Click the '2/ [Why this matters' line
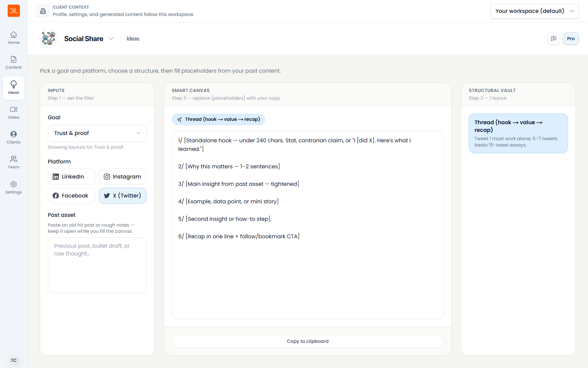This screenshot has height=368, width=588. click(229, 166)
